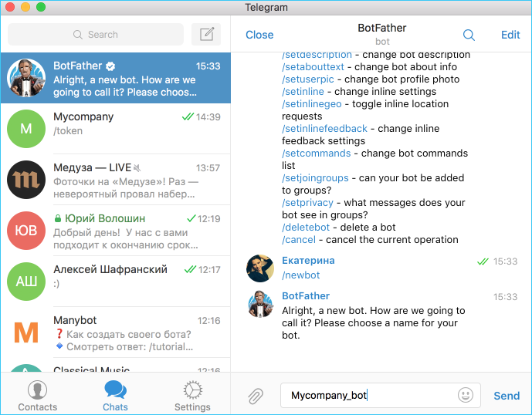Click the search icon in chat header
Screen dimensions: 532x415
tap(469, 35)
